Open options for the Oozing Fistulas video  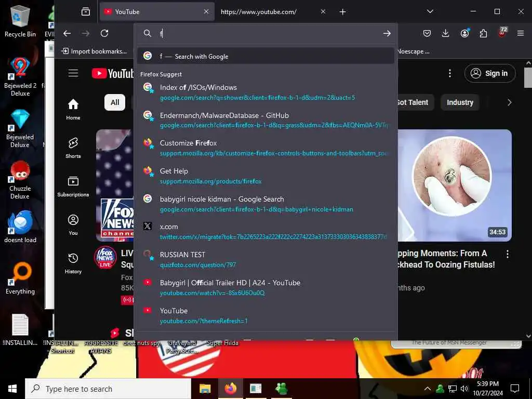pyautogui.click(x=508, y=254)
